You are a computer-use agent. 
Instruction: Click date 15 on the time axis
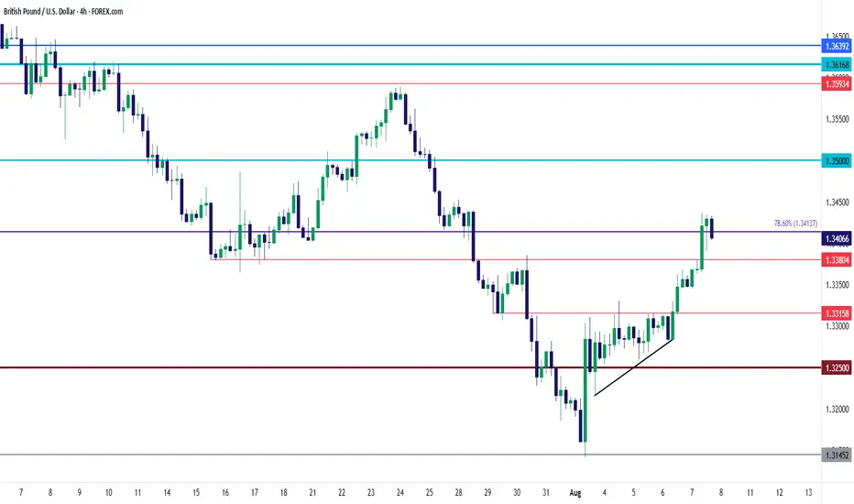196,493
